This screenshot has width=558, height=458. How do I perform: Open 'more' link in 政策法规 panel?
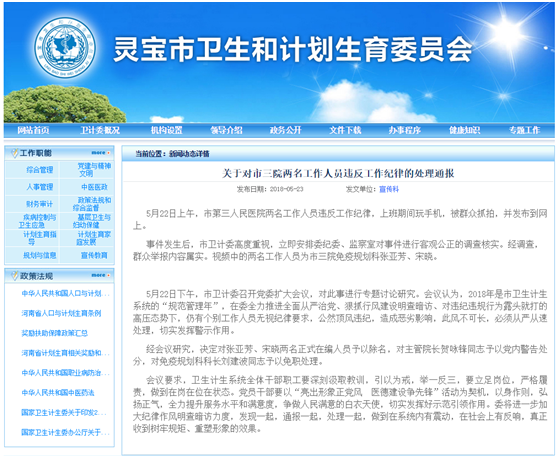point(100,275)
